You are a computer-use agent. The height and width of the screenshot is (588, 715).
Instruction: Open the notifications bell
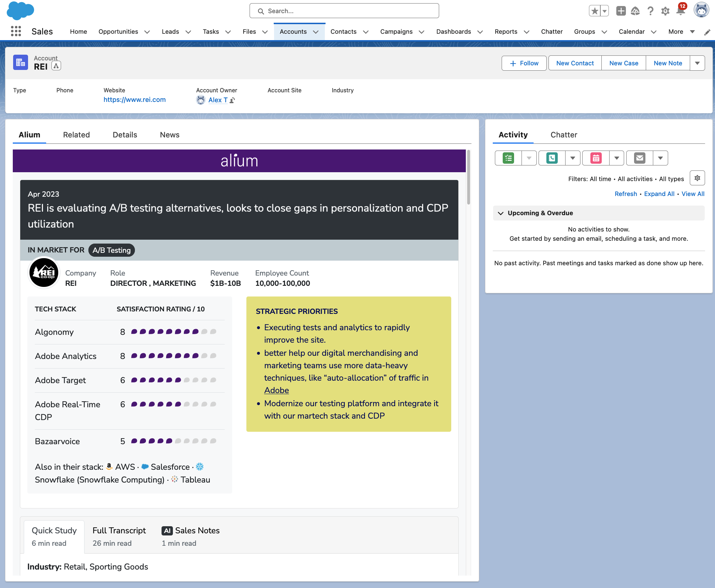click(x=681, y=11)
